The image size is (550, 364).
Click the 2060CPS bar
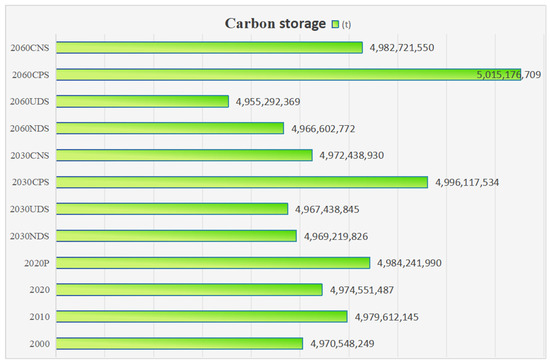point(288,74)
